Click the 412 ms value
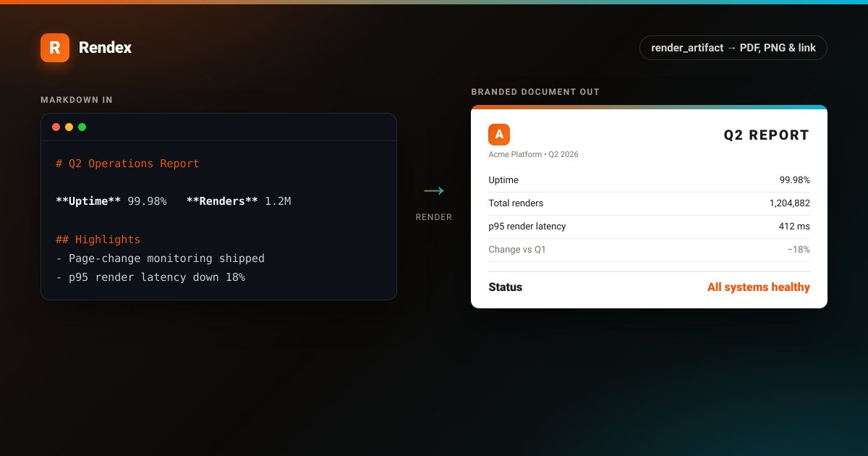This screenshot has width=868, height=456. tap(794, 227)
